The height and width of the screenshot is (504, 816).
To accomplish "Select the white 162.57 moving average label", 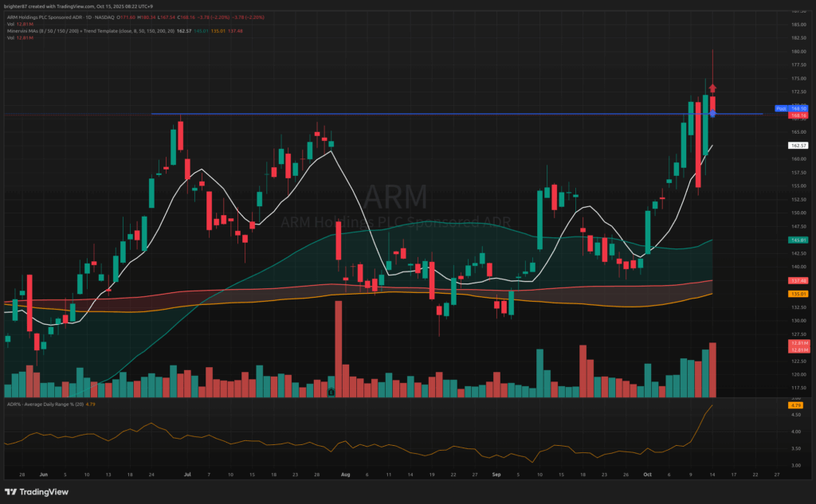I will pos(798,146).
